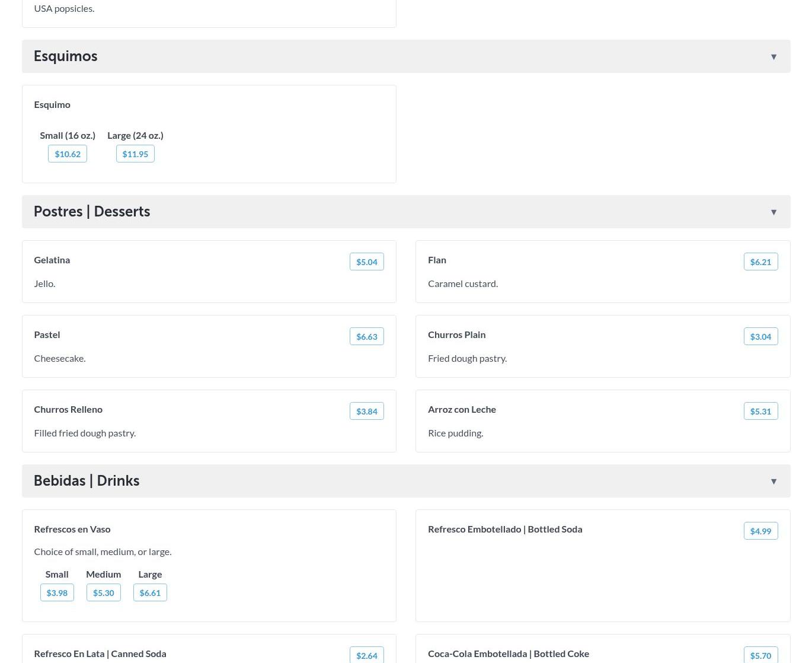The image size is (812, 663).
Task: Pick Medium Refrescos en Vaso $5.30
Action: point(104,593)
